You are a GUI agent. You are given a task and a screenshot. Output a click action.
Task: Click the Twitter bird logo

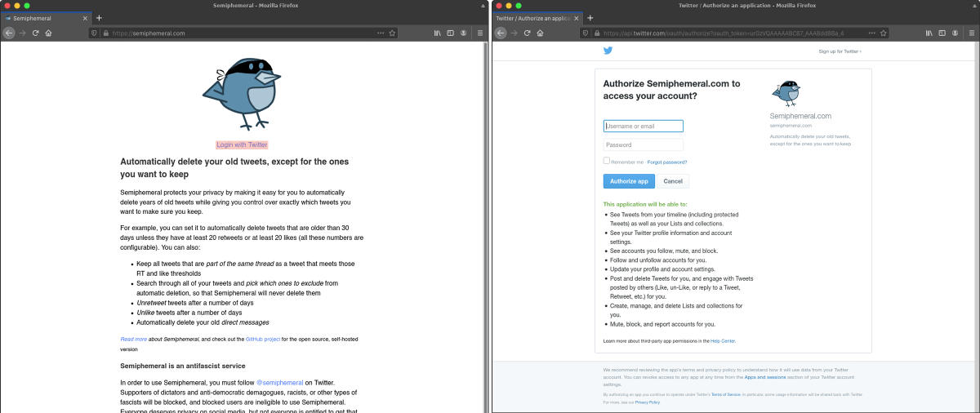point(608,51)
